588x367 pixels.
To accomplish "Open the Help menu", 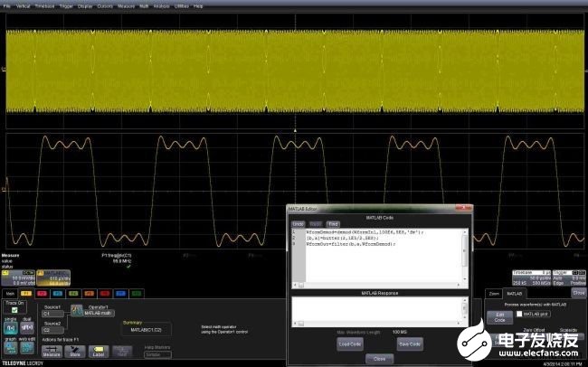I will [198, 6].
